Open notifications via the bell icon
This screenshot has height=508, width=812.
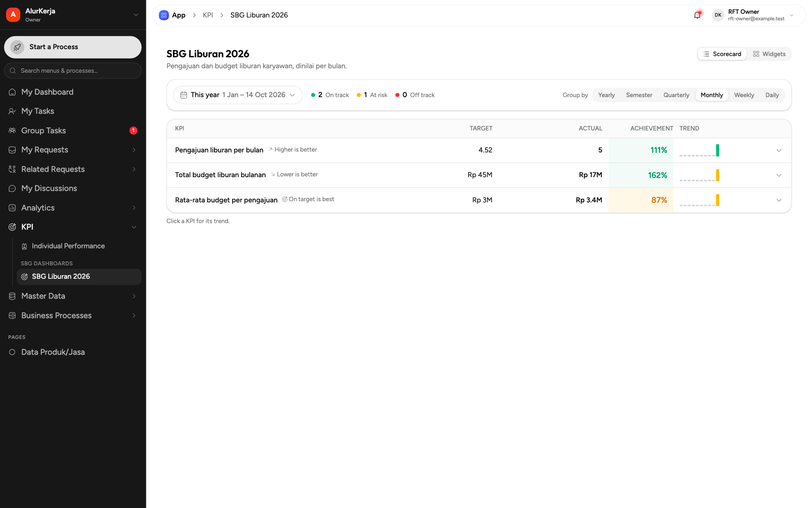pos(697,15)
